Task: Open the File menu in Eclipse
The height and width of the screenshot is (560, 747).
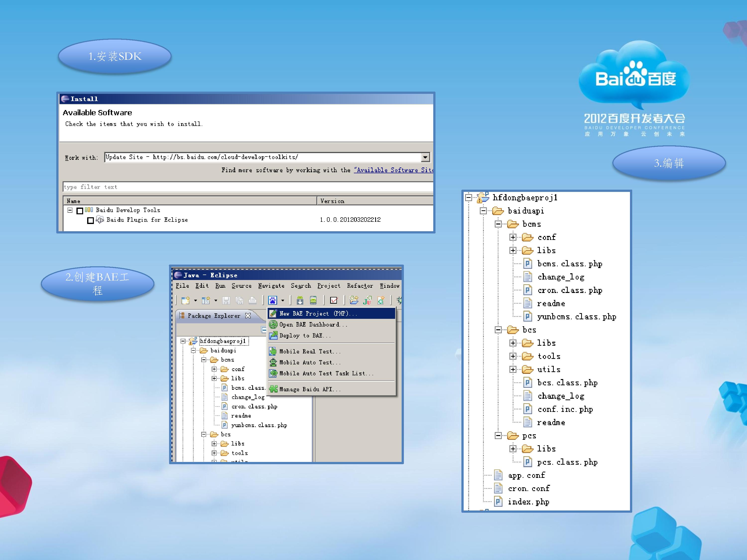Action: [x=182, y=285]
